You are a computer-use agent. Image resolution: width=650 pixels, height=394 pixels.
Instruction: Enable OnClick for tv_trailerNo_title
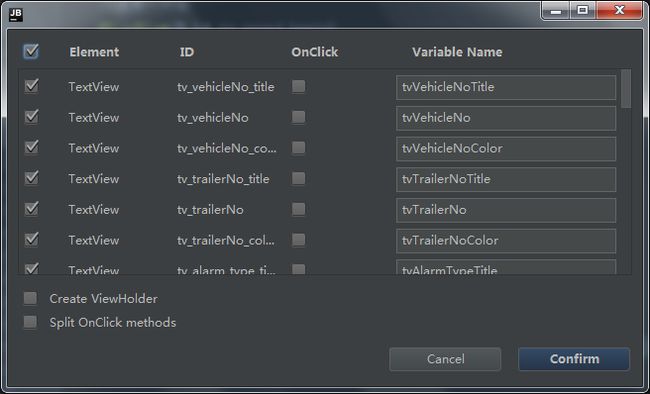[x=298, y=178]
